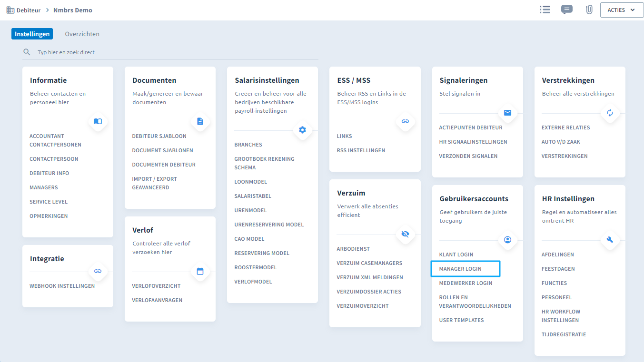Click the Informatie card book icon
Image resolution: width=644 pixels, height=362 pixels.
coord(98,121)
